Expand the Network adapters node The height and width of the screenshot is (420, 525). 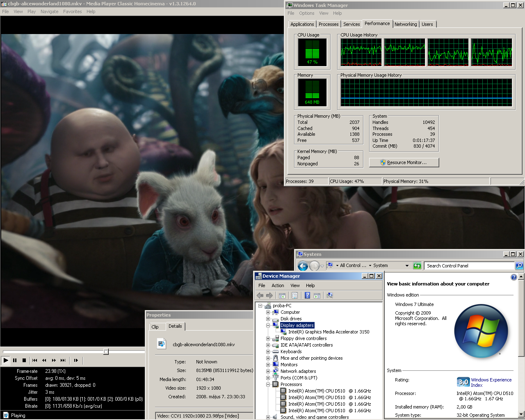point(268,371)
